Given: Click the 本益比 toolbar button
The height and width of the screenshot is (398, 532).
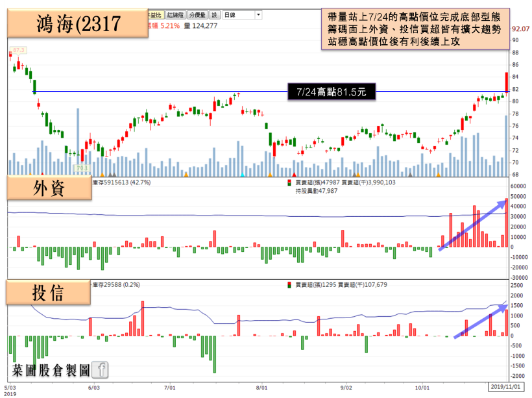Looking at the screenshot, I should pyautogui.click(x=156, y=15).
